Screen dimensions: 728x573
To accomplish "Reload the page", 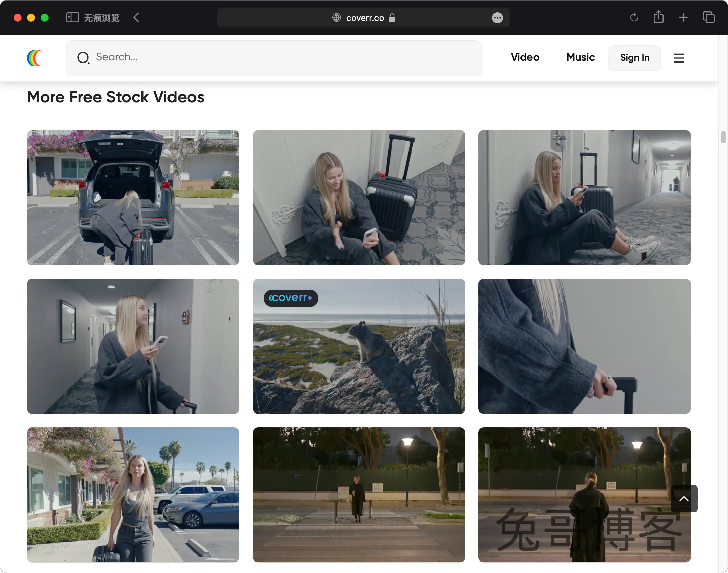I will [634, 17].
